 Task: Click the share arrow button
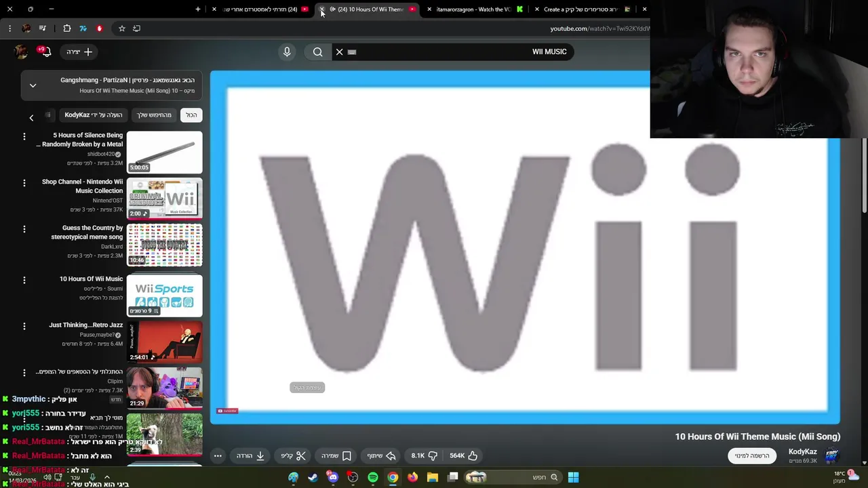pos(381,456)
